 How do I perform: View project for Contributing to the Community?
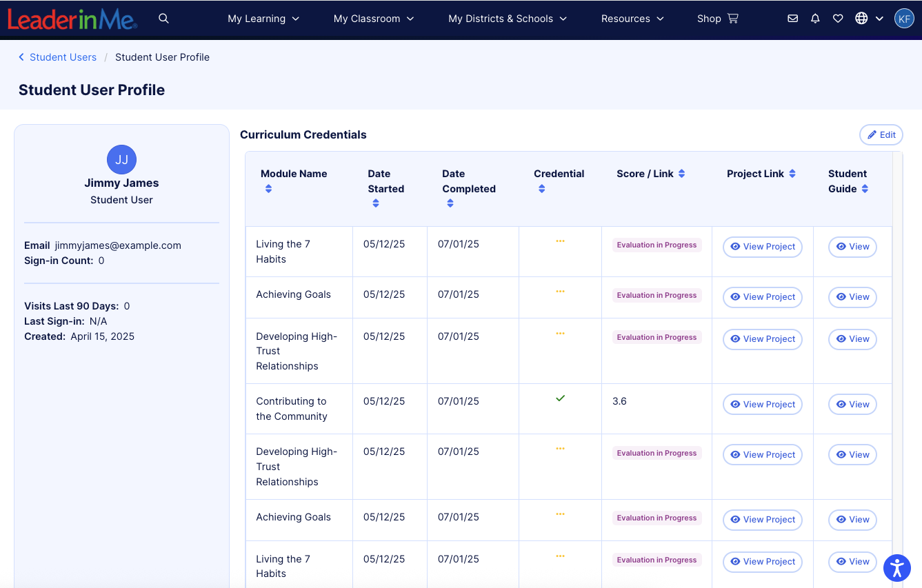(x=762, y=405)
